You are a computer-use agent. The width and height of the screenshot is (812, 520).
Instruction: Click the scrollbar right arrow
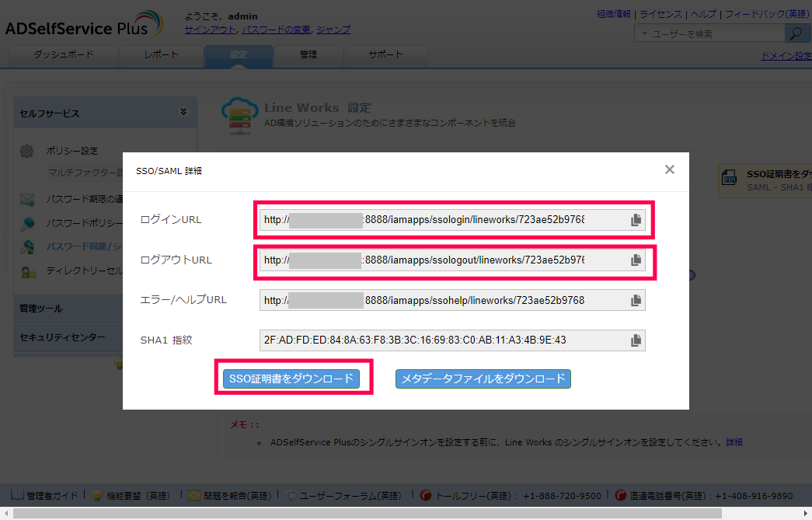click(806, 513)
